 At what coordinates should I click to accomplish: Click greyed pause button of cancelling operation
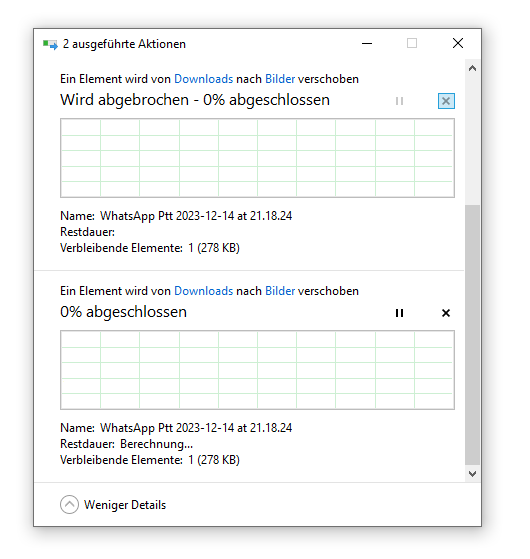click(399, 101)
